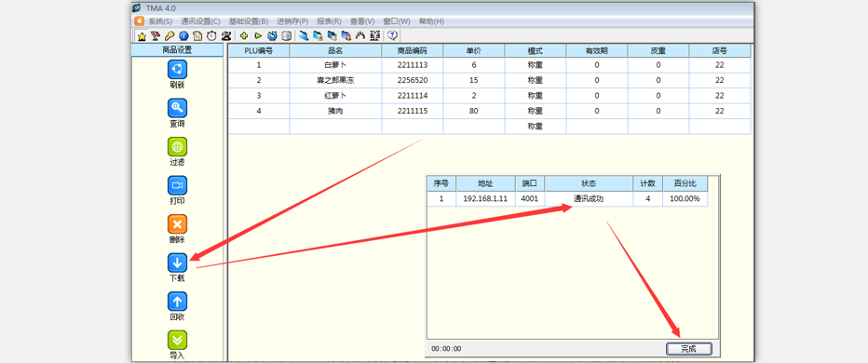
Task: Select the 红萝卜 product name cell
Action: (x=335, y=96)
